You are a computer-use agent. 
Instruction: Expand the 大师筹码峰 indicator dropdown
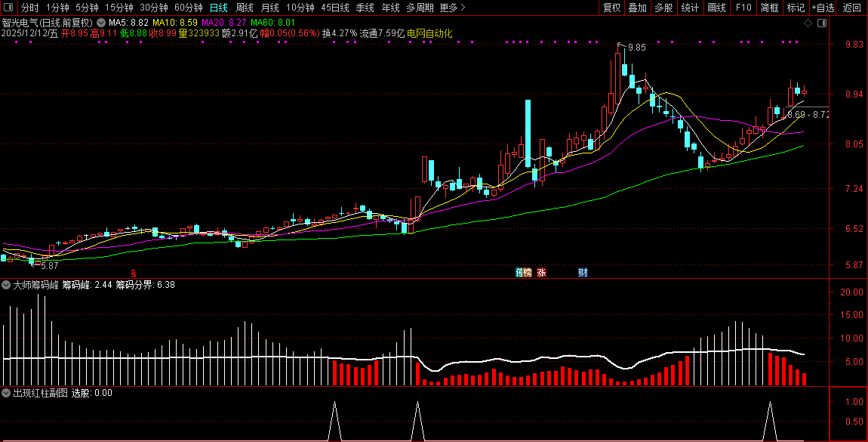[x=7, y=286]
